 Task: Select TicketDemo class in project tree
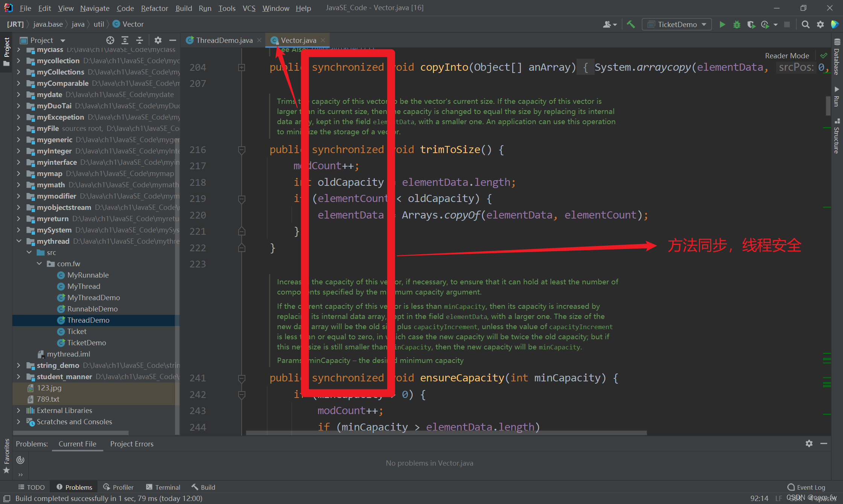(87, 343)
